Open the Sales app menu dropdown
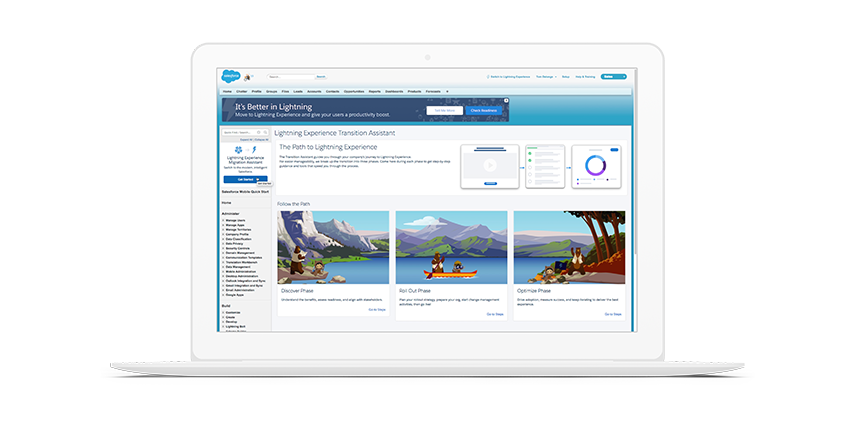The height and width of the screenshot is (447, 857). (613, 77)
